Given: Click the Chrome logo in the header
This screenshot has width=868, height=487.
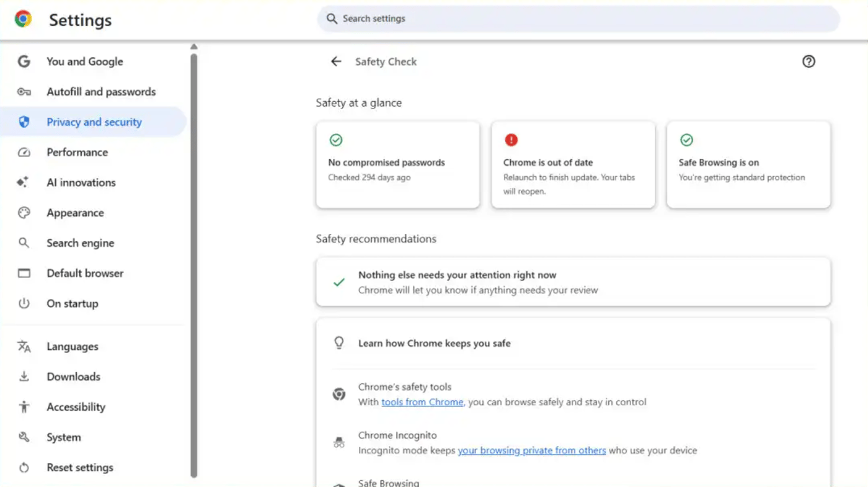Looking at the screenshot, I should tap(22, 19).
